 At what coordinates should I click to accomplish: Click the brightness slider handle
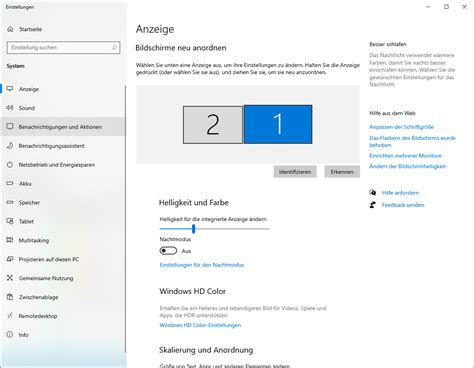193,229
